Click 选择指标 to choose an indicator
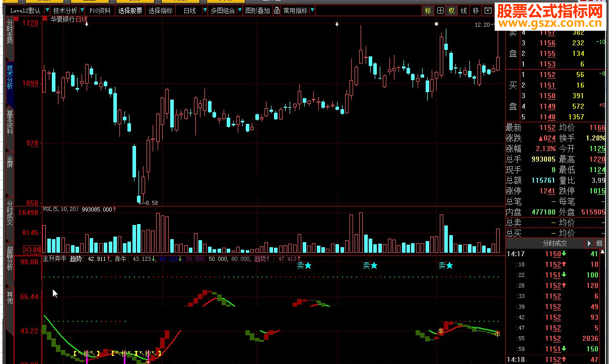Image resolution: width=609 pixels, height=364 pixels. (160, 11)
